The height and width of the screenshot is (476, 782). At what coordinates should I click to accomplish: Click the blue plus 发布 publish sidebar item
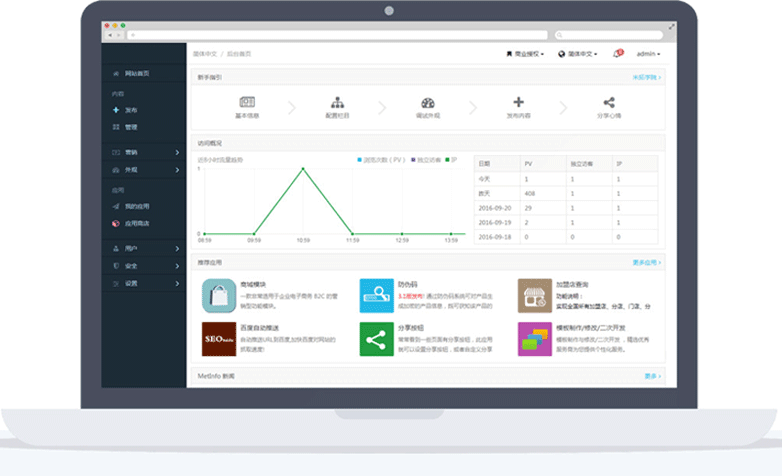point(125,110)
